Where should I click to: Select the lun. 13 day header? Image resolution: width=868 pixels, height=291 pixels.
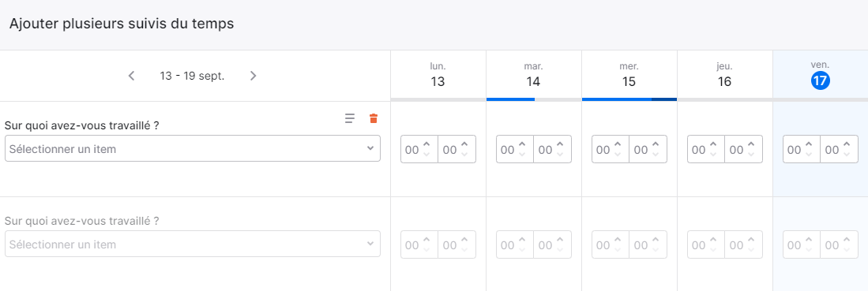(438, 76)
